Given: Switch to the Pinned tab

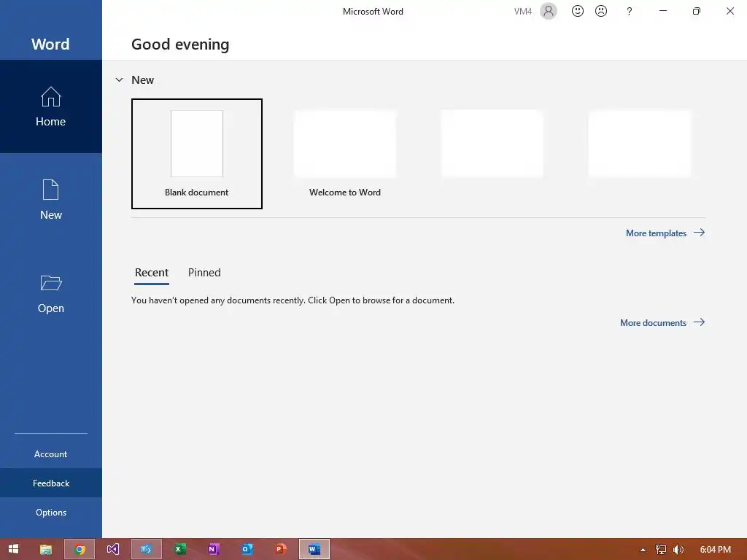Looking at the screenshot, I should tap(204, 273).
